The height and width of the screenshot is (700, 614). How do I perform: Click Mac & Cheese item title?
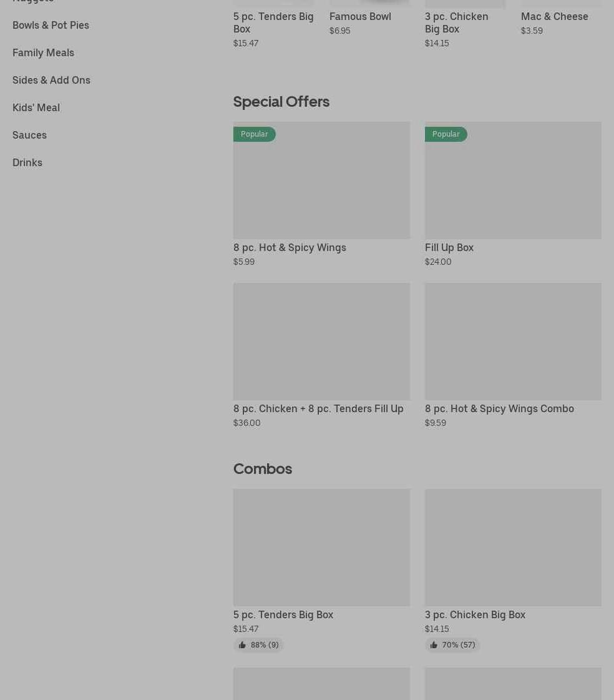[x=554, y=16]
